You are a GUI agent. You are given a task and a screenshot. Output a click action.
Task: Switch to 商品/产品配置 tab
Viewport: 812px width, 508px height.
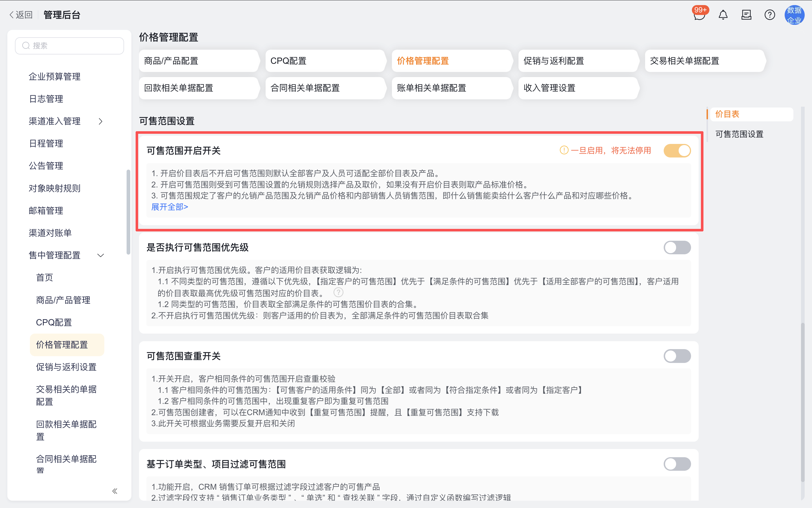coord(199,61)
